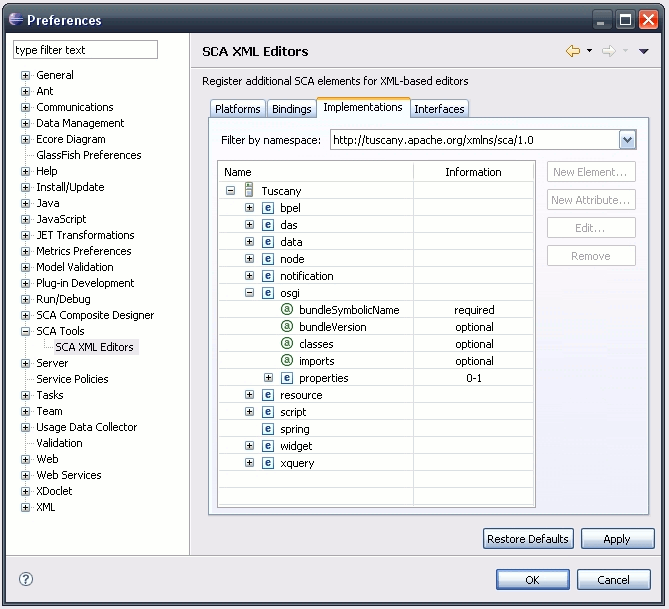Select GlassFish Preferences in the tree

pyautogui.click(x=89, y=155)
